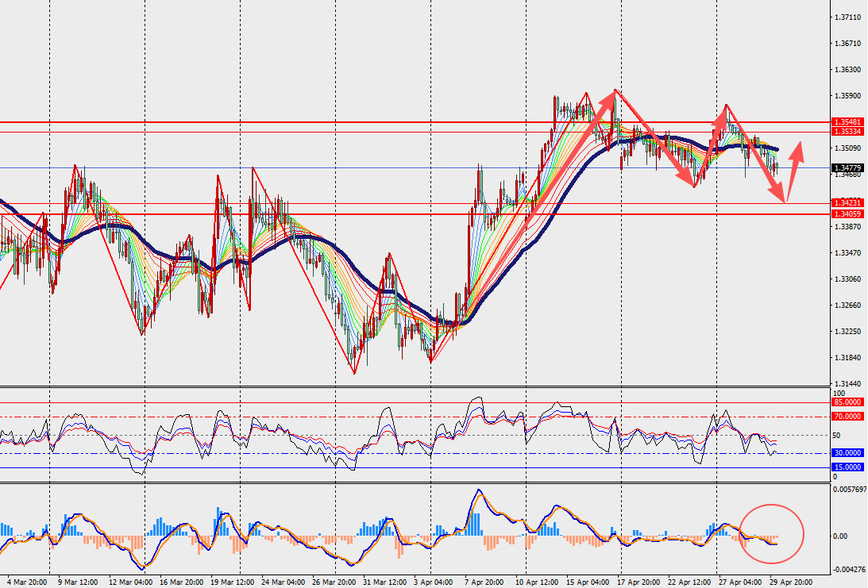Click the black 1.34779 current price tag

[847, 167]
